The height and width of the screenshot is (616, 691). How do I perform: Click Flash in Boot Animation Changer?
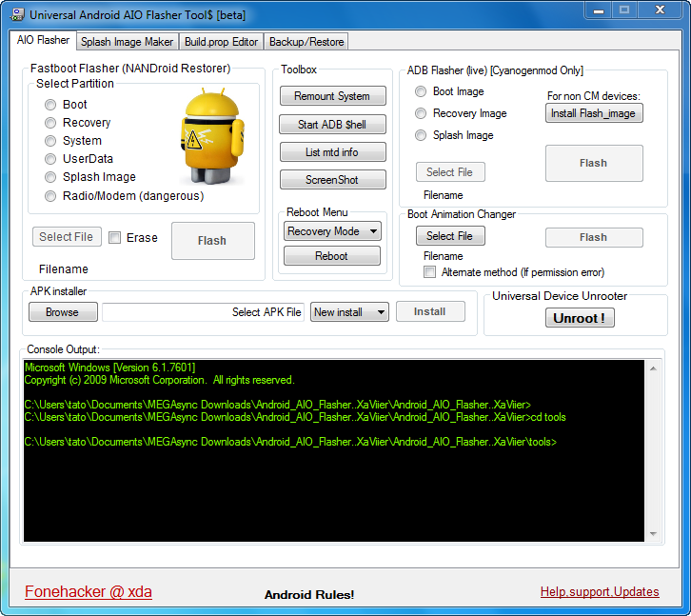[x=594, y=237]
